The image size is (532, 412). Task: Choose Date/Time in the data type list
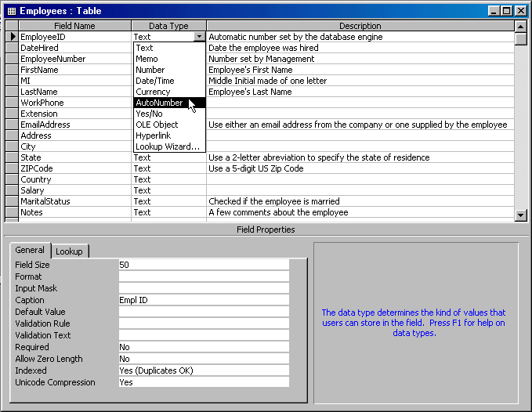pyautogui.click(x=169, y=81)
